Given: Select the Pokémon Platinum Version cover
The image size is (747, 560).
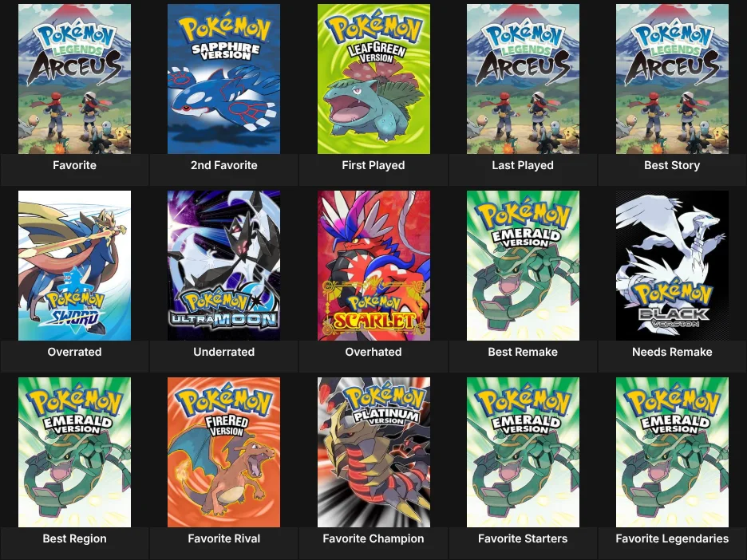Looking at the screenshot, I should click(373, 452).
